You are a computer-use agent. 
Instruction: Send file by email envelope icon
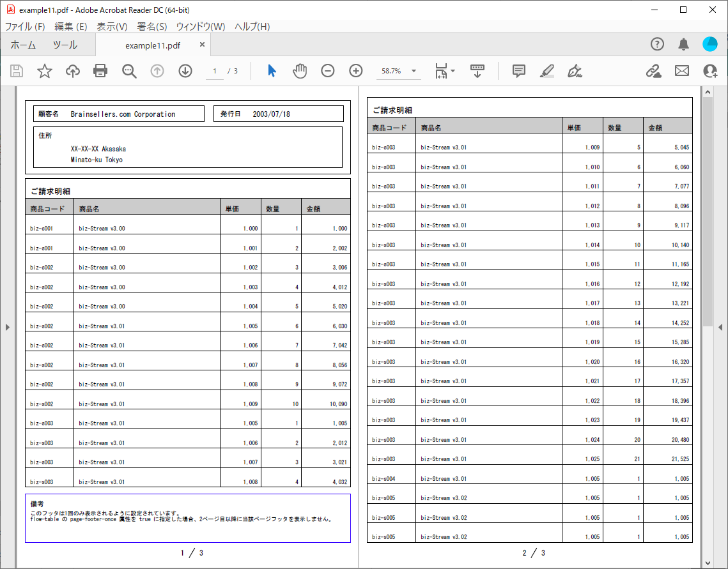682,71
